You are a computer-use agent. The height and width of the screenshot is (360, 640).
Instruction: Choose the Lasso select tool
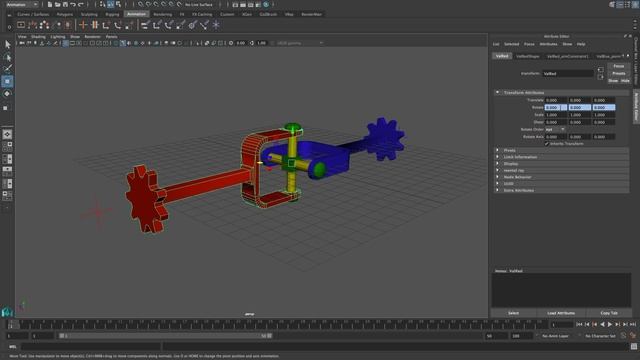7,57
